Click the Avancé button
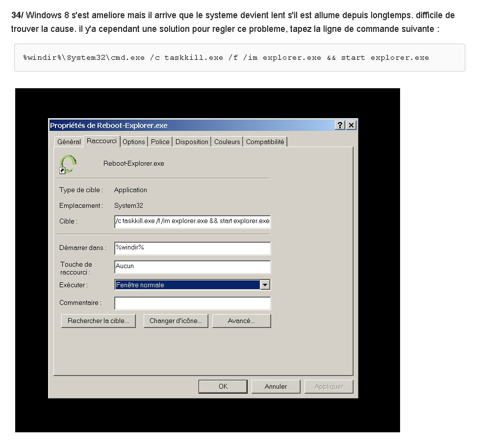This screenshot has height=448, width=480. 242,321
